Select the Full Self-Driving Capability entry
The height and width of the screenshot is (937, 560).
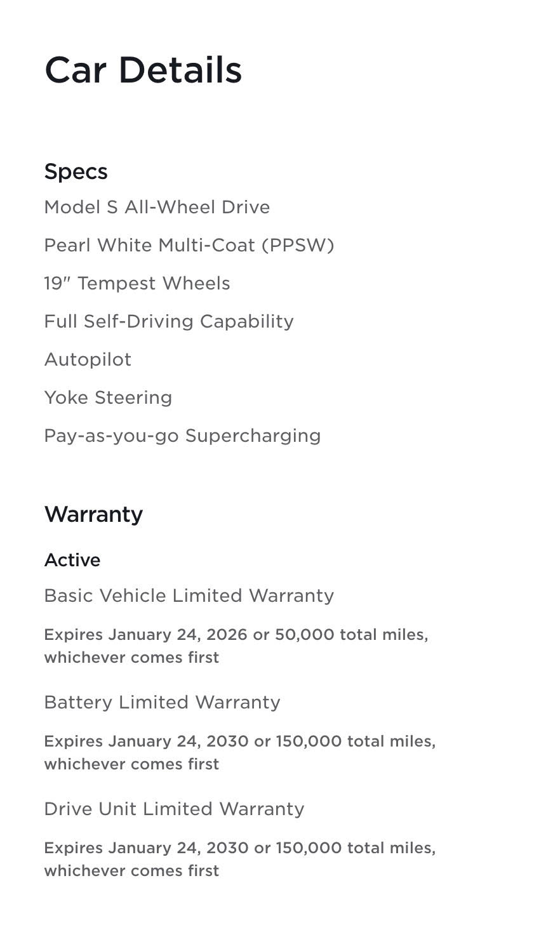tap(168, 321)
